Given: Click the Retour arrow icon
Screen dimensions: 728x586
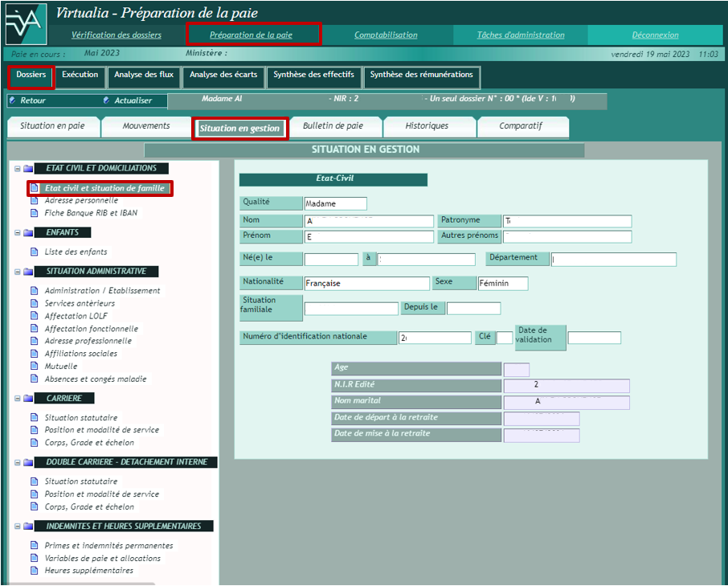Looking at the screenshot, I should pos(13,100).
